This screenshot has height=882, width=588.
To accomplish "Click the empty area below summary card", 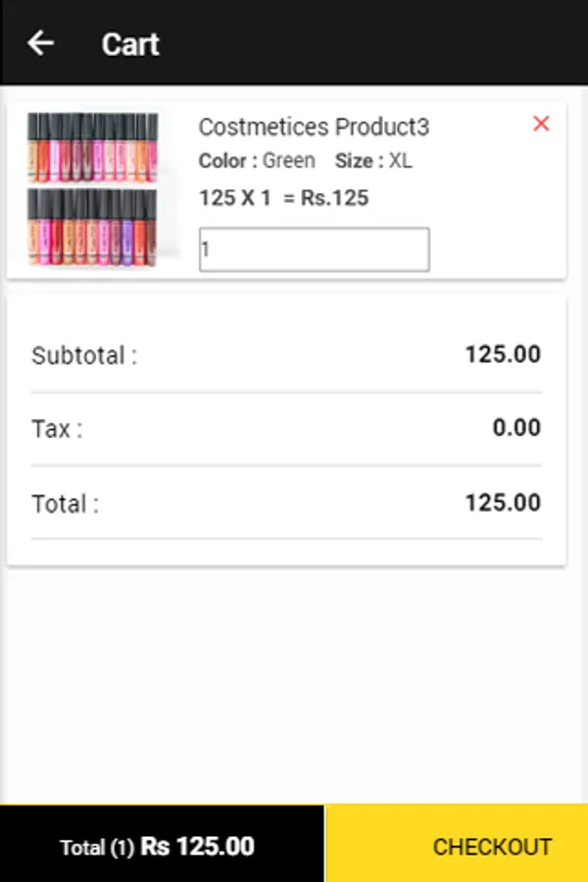I will tap(294, 686).
